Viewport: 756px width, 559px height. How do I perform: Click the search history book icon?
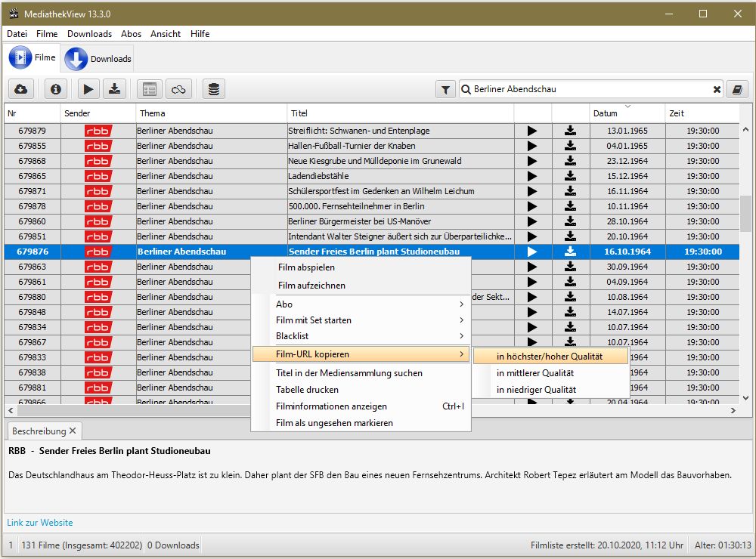pyautogui.click(x=737, y=90)
